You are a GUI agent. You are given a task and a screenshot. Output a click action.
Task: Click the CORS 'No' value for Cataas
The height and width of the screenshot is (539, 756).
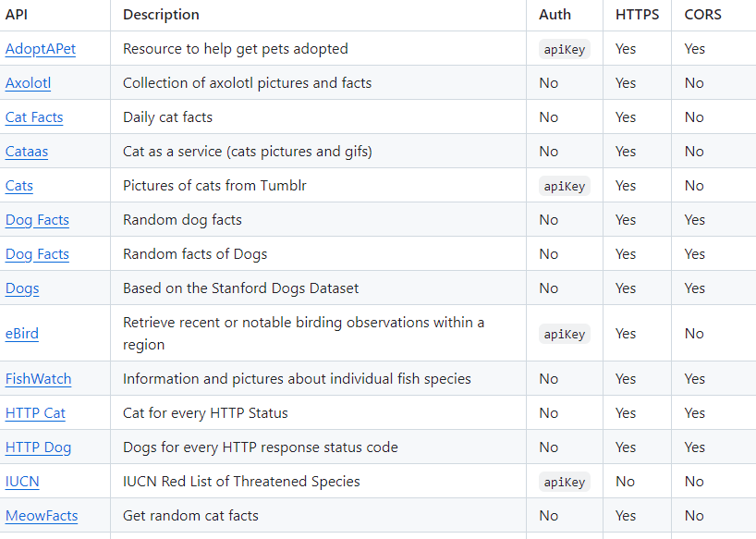[694, 152]
